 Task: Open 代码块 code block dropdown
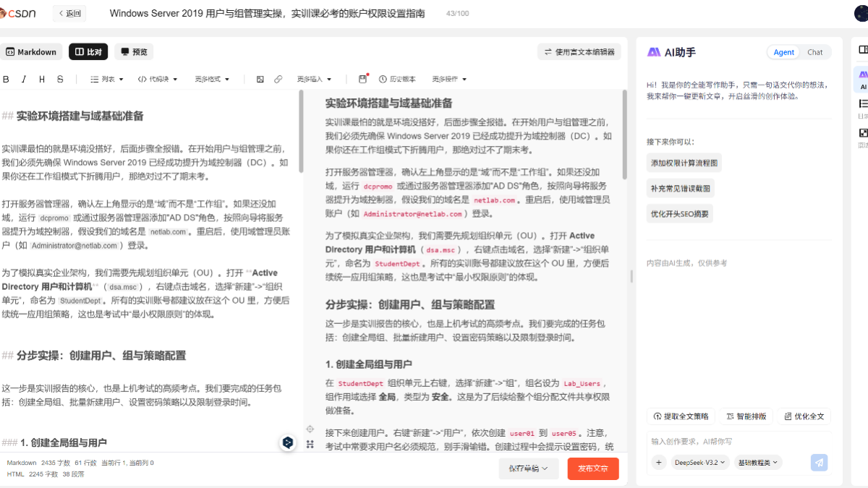(157, 79)
